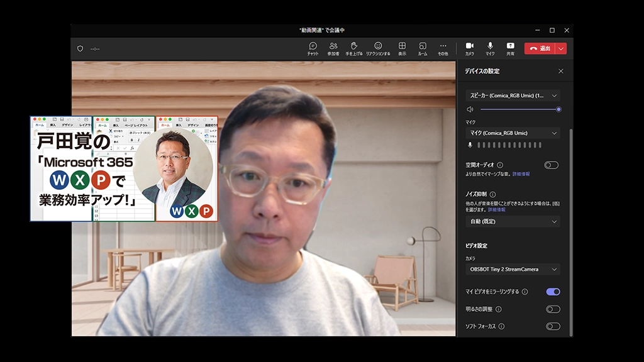Disable mirror my video toggle
The image size is (644, 362).
pos(553,292)
